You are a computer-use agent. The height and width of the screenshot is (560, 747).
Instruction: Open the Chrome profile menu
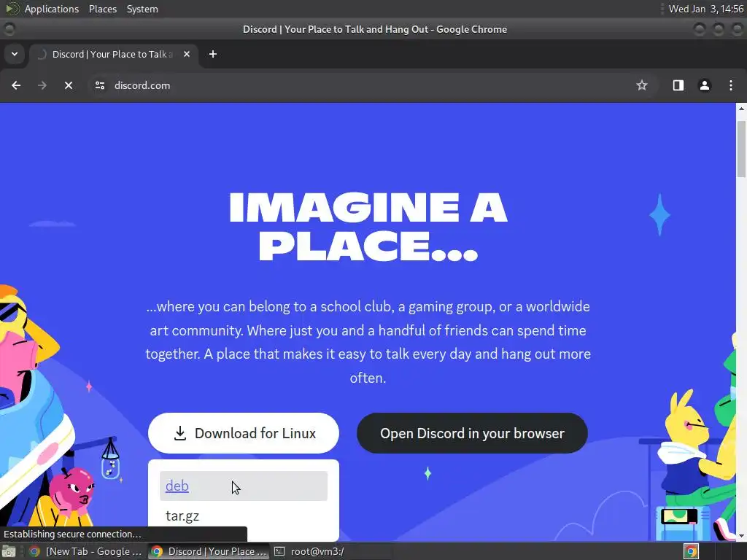705,85
